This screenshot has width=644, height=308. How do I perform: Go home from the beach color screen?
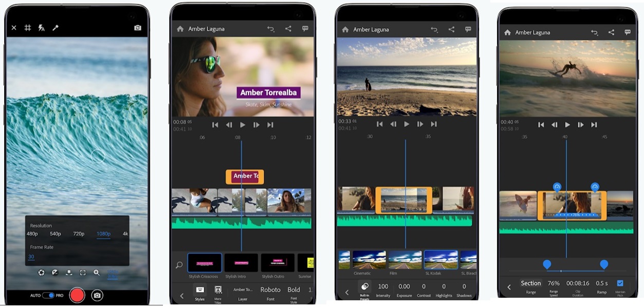click(x=345, y=30)
